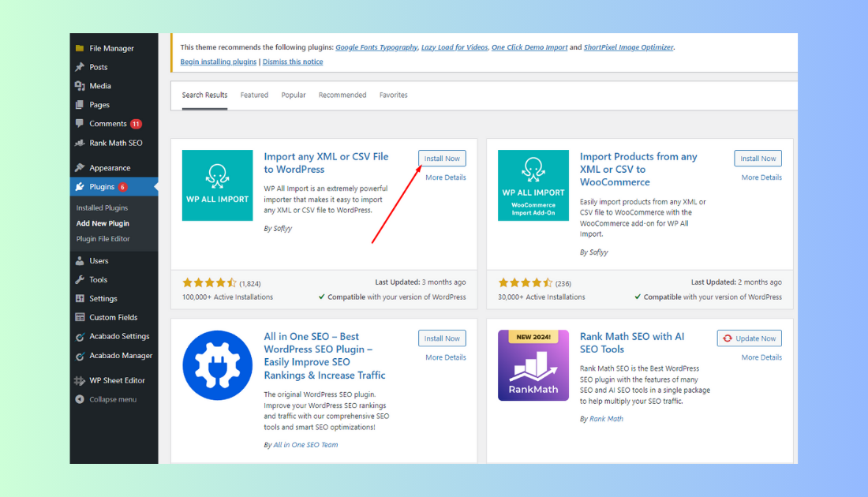Dismiss this notice link
This screenshot has height=497, width=868.
tap(292, 62)
